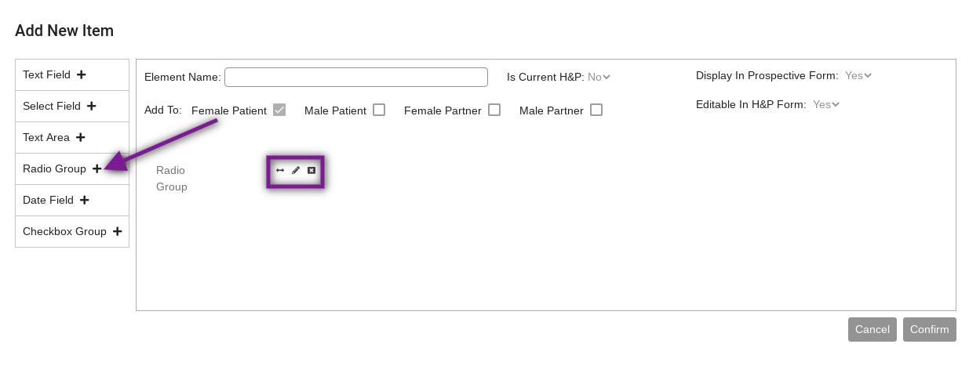Image resolution: width=980 pixels, height=373 pixels.
Task: Click the Confirm button
Action: (930, 329)
